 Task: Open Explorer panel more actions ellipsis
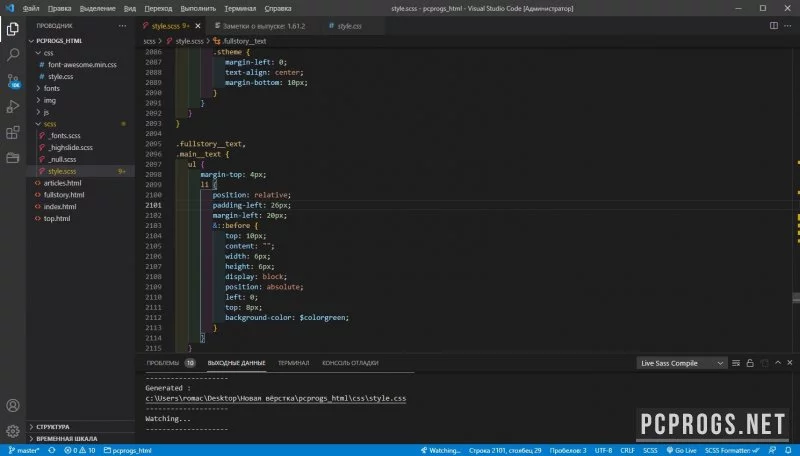(x=122, y=26)
